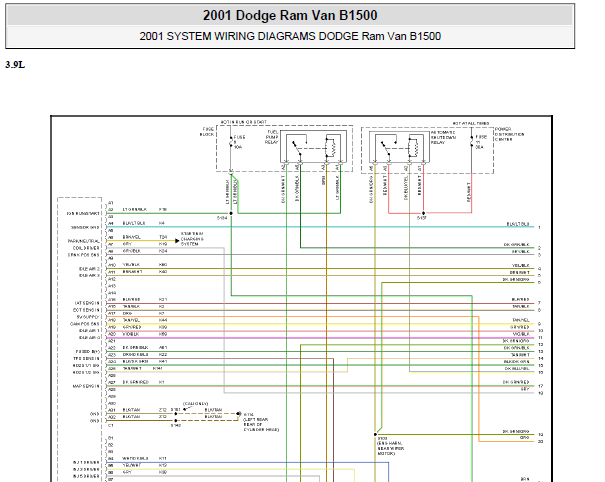Click circuit code "K11" on the INJ 1 wire
This screenshot has width=605, height=482.
(162, 458)
